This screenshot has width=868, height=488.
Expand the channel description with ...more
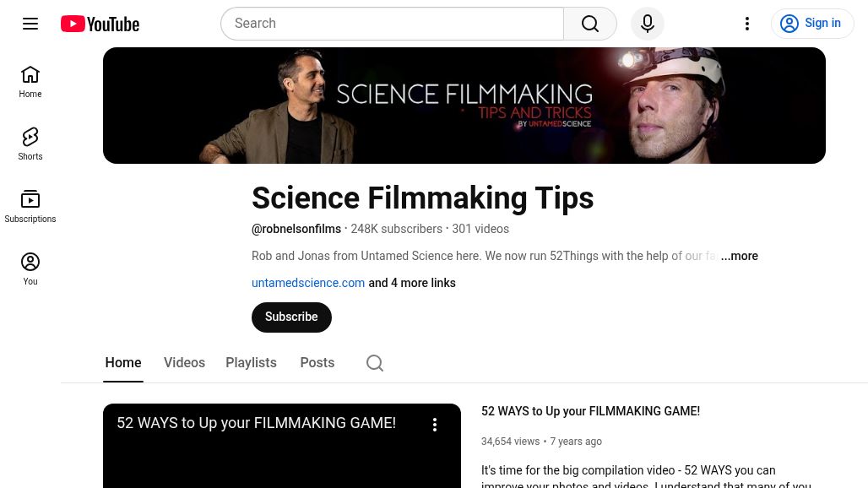coord(739,256)
